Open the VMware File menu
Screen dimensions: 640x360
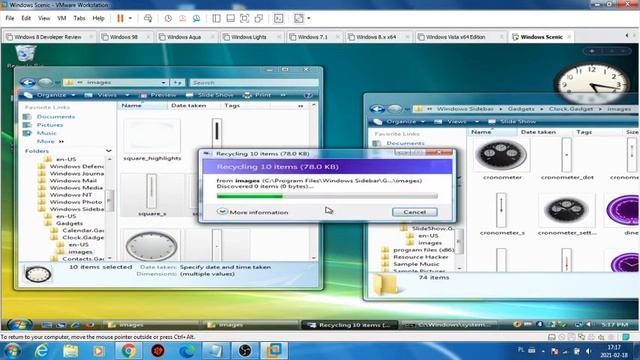point(10,18)
